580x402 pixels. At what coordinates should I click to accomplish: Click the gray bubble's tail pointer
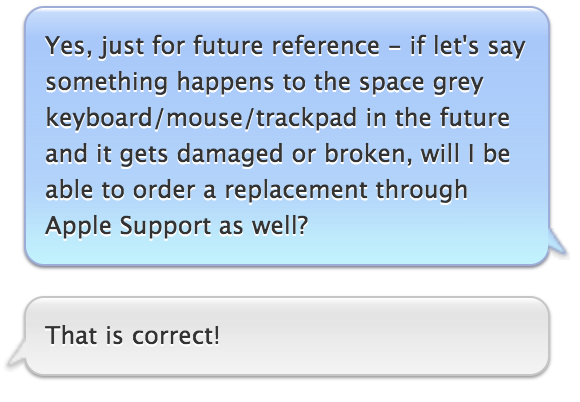click(17, 352)
